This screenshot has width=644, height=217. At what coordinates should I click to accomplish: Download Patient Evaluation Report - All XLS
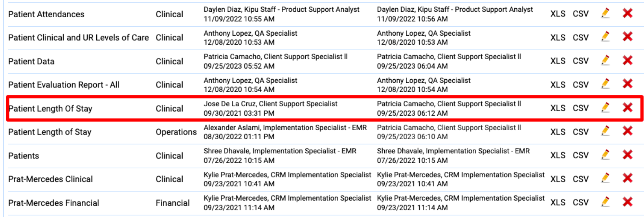pyautogui.click(x=558, y=85)
